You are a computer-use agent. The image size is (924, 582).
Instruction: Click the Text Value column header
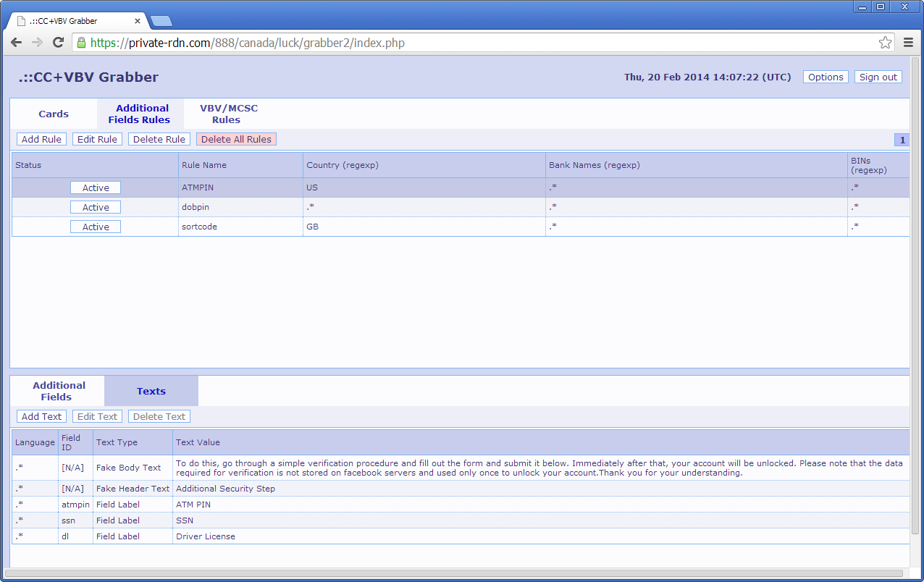click(541, 442)
